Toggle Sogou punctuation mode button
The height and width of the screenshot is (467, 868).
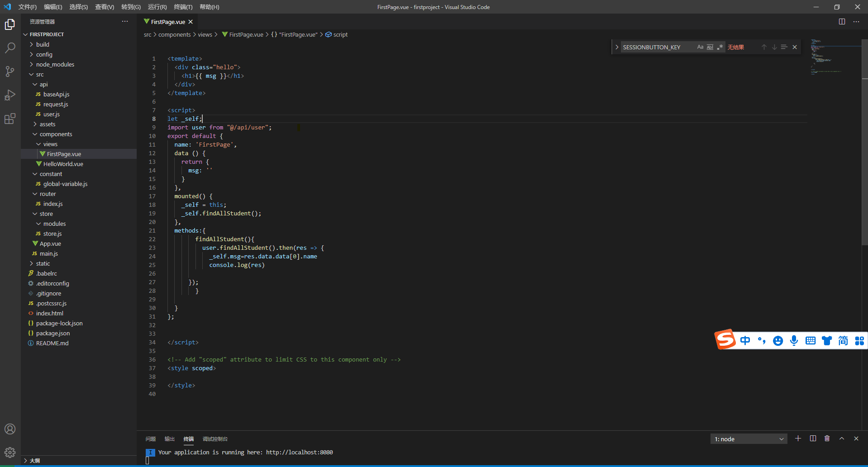[762, 341]
